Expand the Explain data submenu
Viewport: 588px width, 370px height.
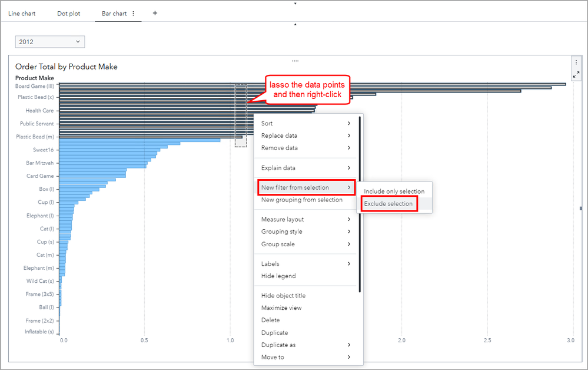tap(306, 168)
